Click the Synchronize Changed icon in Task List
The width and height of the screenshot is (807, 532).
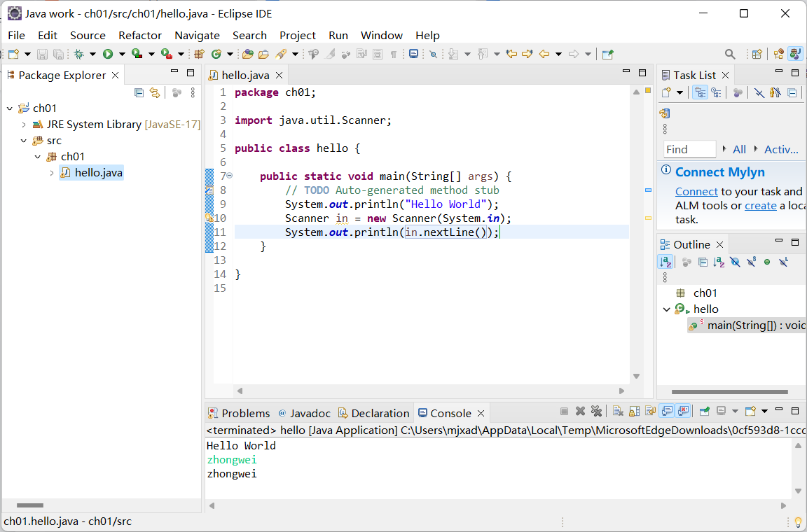click(x=664, y=113)
